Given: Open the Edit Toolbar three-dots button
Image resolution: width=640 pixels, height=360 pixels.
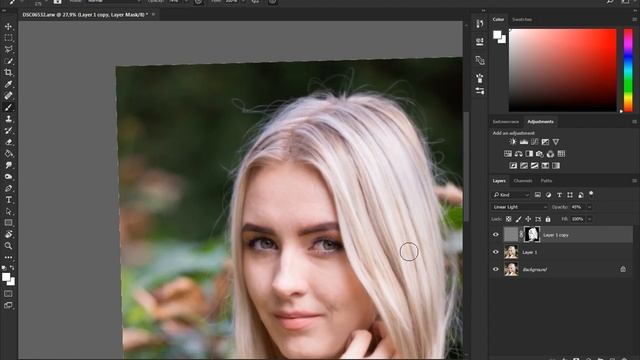Looking at the screenshot, I should 8,257.
